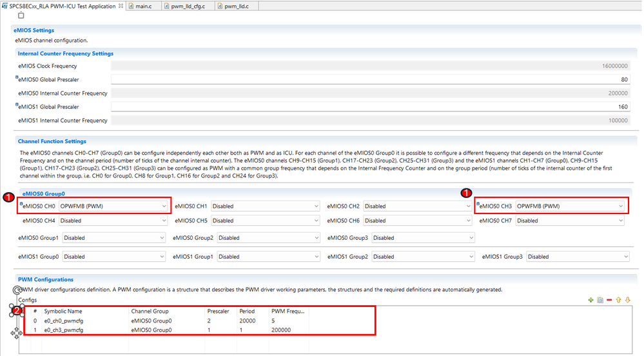
Task: Close the PWM-ICU Test Application tab
Action: tap(121, 6)
